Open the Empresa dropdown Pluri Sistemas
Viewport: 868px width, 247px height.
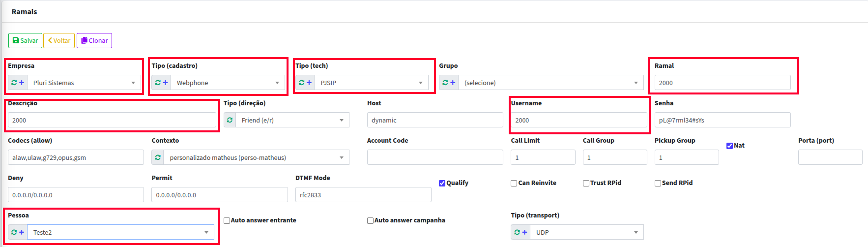[x=84, y=83]
